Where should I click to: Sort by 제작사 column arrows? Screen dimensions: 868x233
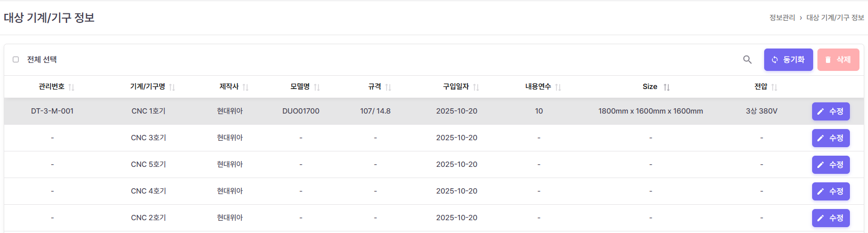(245, 87)
